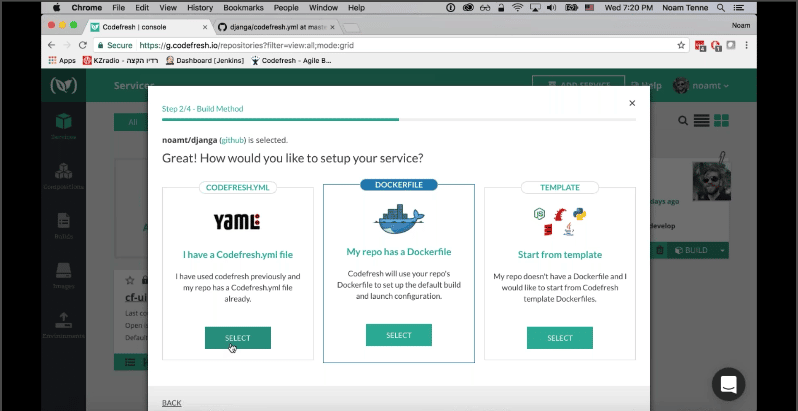
Task: Bookmark this page with the star
Action: 681,45
